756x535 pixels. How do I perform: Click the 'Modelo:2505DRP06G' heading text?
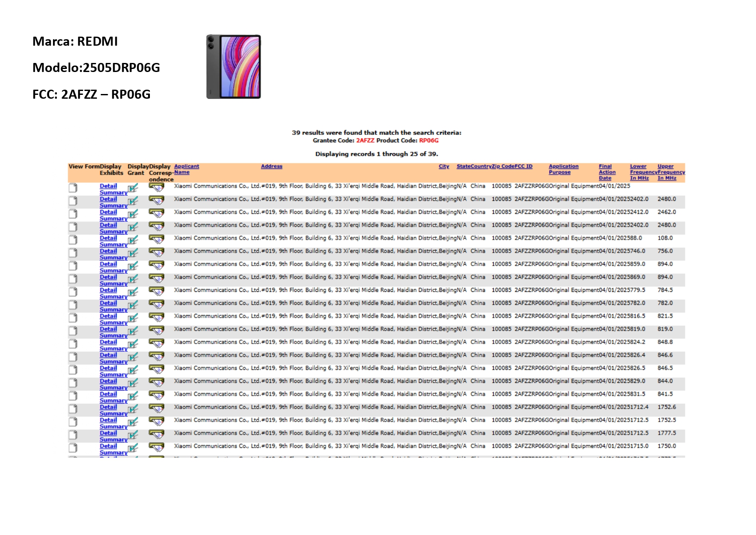pyautogui.click(x=96, y=68)
